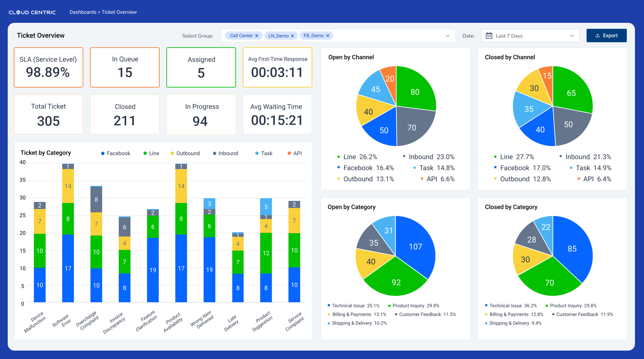
Task: Click Inbound 21.3% legend in Closed by Channel
Action: pos(585,157)
